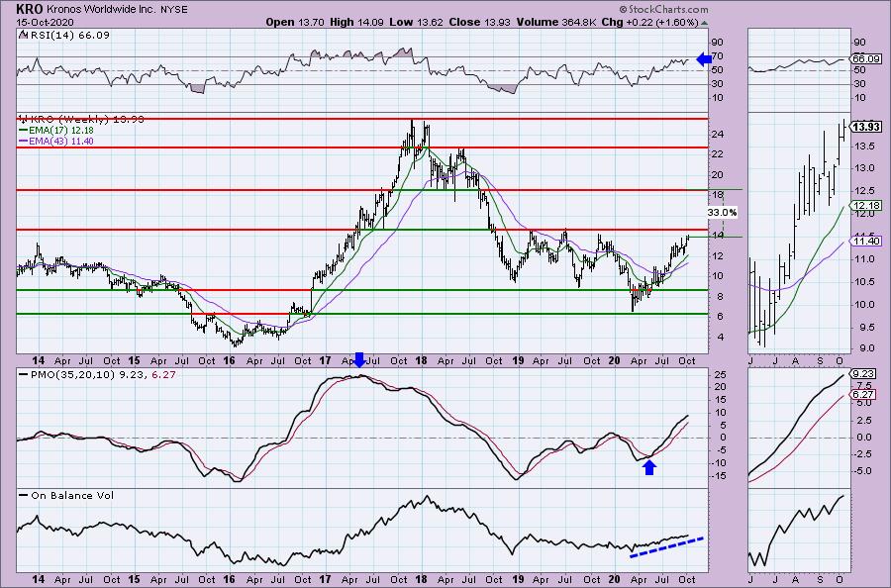The width and height of the screenshot is (891, 588).
Task: Click the 6.27 PMO signal value tag
Action: [x=863, y=394]
